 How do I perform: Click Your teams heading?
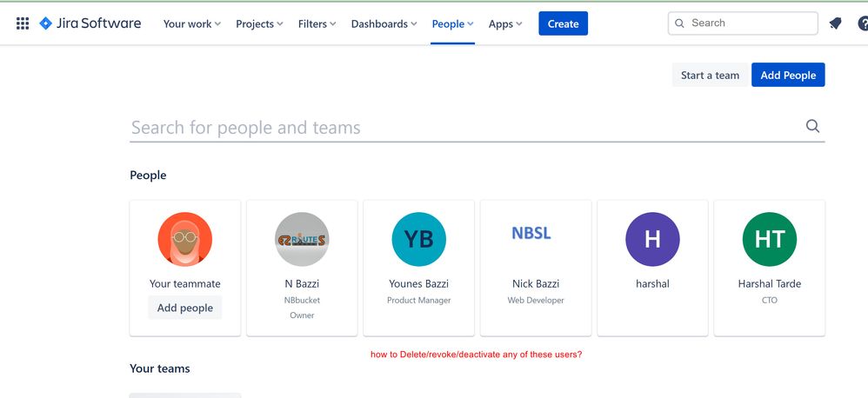click(x=159, y=368)
